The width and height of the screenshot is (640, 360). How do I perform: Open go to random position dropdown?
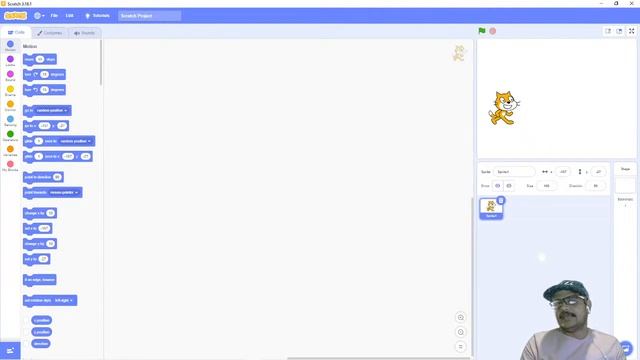pos(52,111)
